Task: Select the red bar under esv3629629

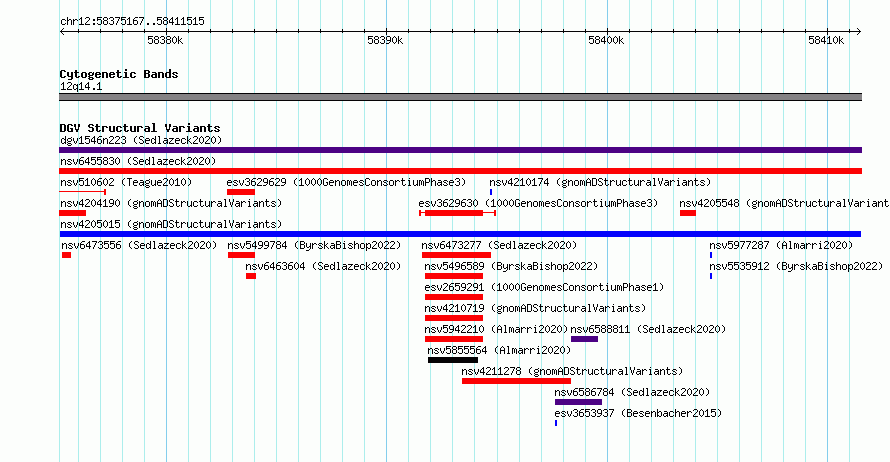Action: point(241,192)
